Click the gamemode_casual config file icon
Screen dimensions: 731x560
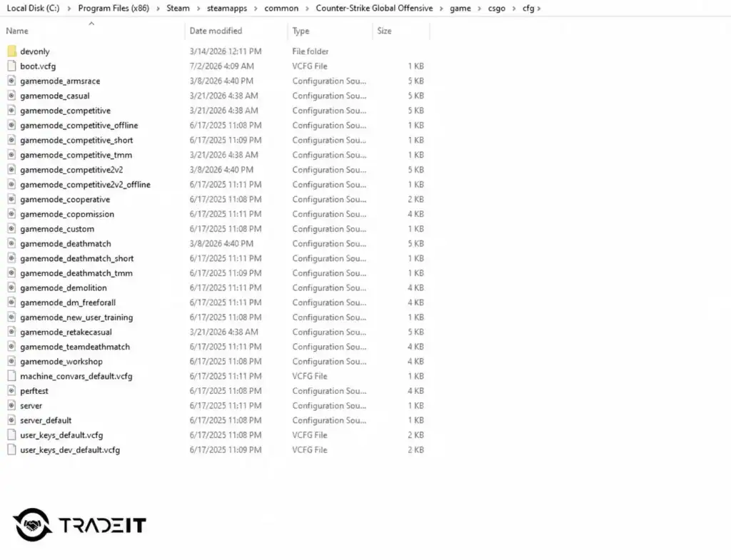11,96
